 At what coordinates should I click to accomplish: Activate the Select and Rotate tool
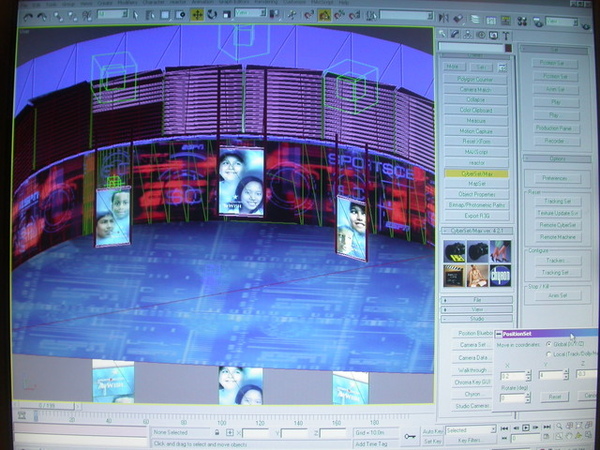tap(212, 15)
